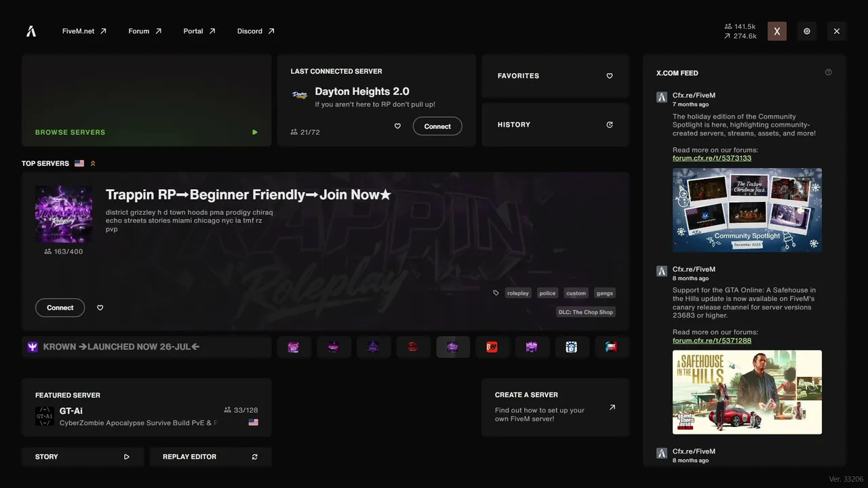Click the roleplay tag
Viewport: 868px width, 488px height.
point(518,293)
